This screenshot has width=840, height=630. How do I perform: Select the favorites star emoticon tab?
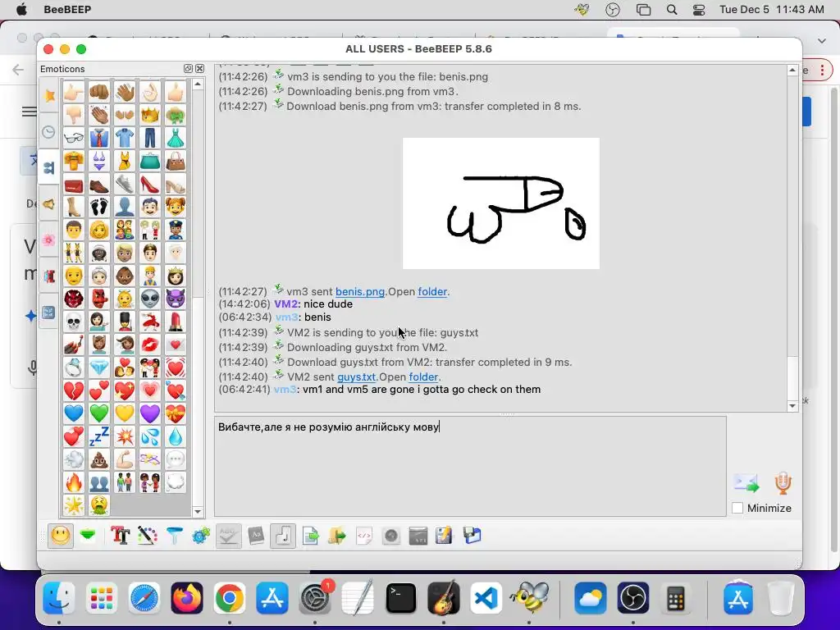coord(48,96)
